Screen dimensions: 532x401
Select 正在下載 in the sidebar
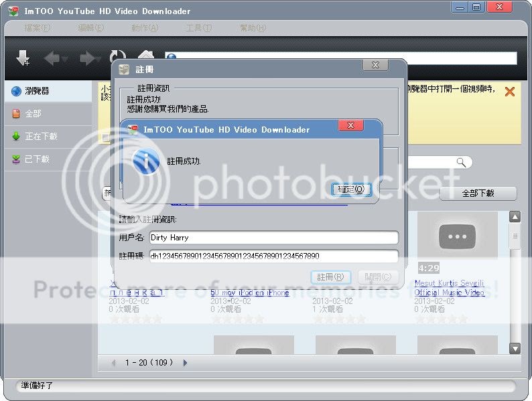[x=48, y=137]
